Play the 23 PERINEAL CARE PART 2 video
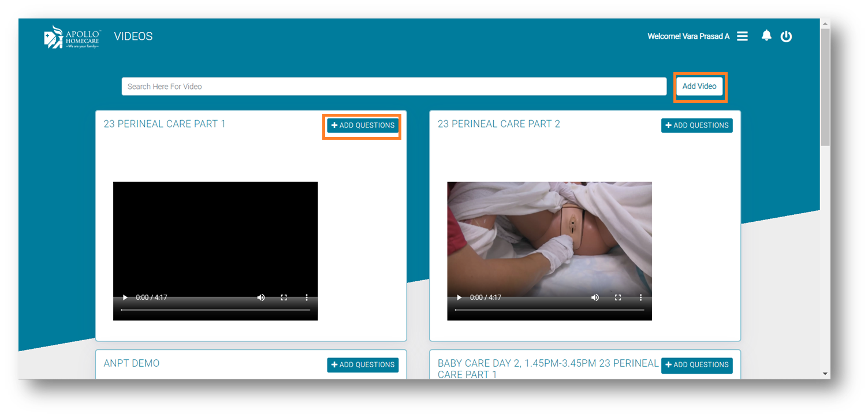This screenshot has width=868, height=417. point(459,297)
